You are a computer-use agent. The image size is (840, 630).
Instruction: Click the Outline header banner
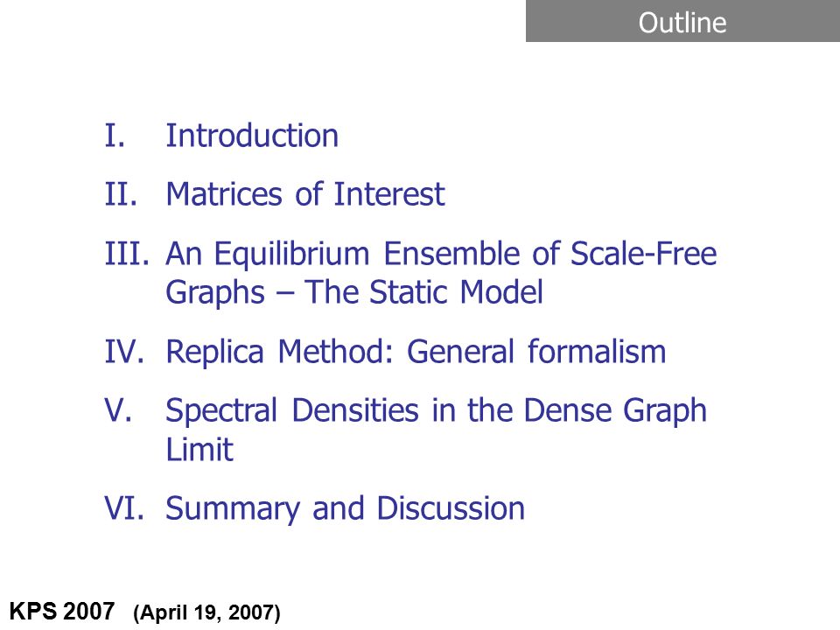[x=682, y=21]
